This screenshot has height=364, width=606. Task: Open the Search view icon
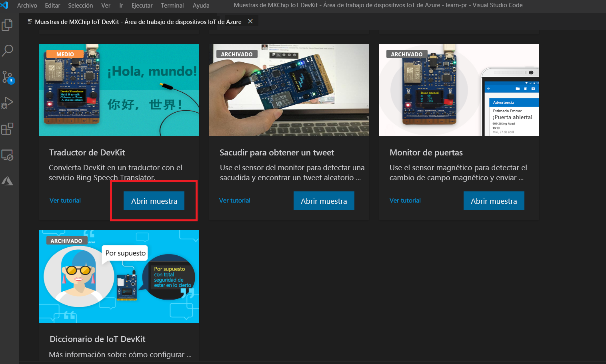click(x=7, y=50)
